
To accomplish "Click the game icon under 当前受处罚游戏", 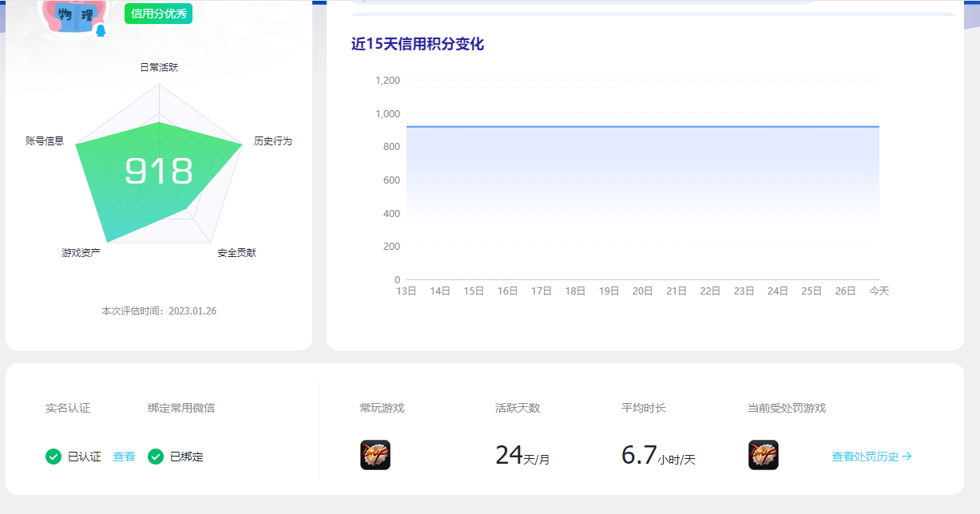I will 763,455.
